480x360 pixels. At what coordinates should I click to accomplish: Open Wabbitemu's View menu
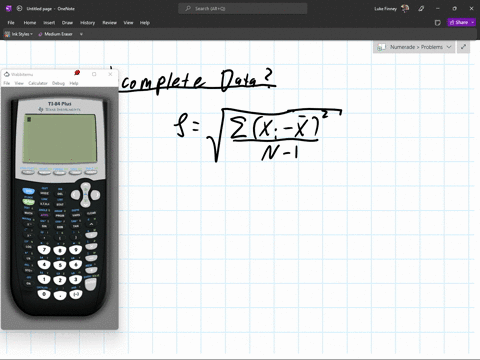19,83
